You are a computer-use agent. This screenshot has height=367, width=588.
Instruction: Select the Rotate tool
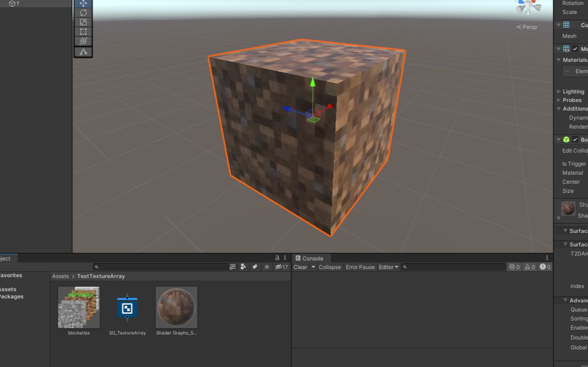click(83, 13)
